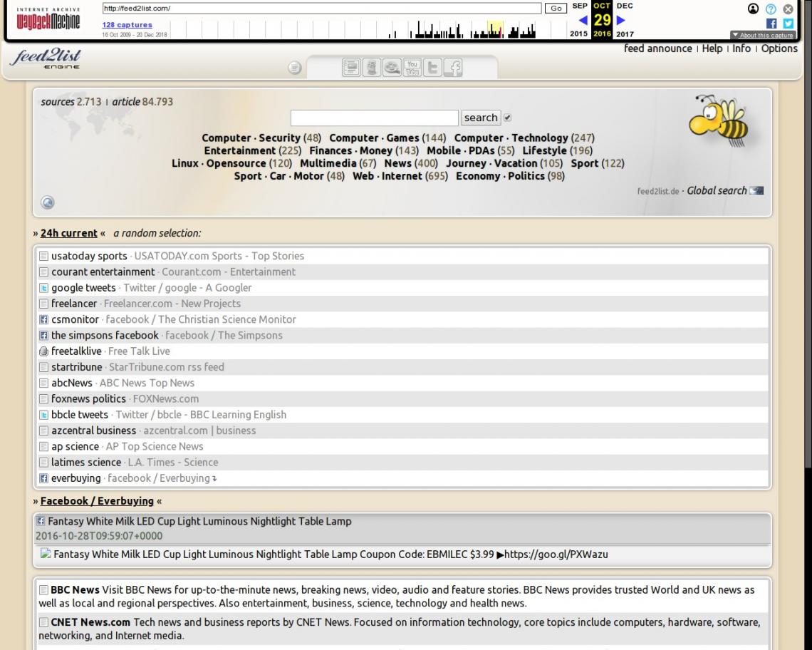Click the search button
Image resolution: width=812 pixels, height=650 pixels.
tap(481, 118)
